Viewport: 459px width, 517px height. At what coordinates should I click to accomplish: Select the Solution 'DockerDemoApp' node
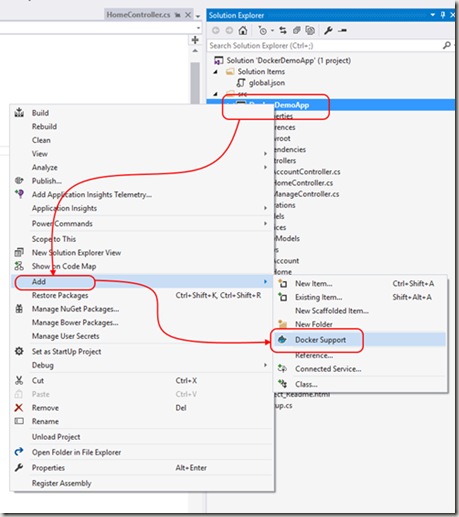point(289,60)
